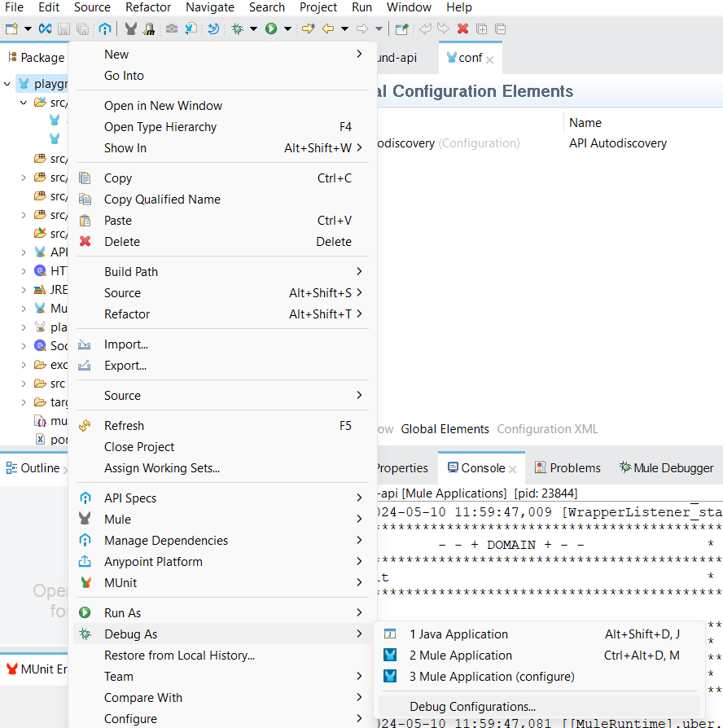
Task: Close the conf editor tab
Action: (x=490, y=59)
